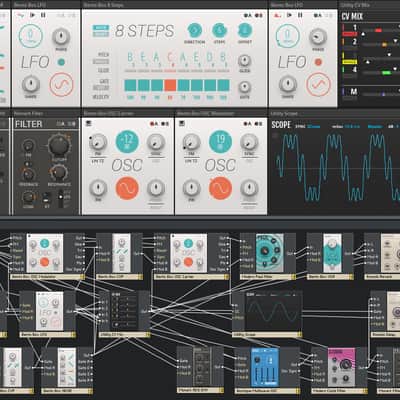This screenshot has height=400, width=400.
Task: Select the VELOCITY row label in 8 STEPS
Action: 101,97
